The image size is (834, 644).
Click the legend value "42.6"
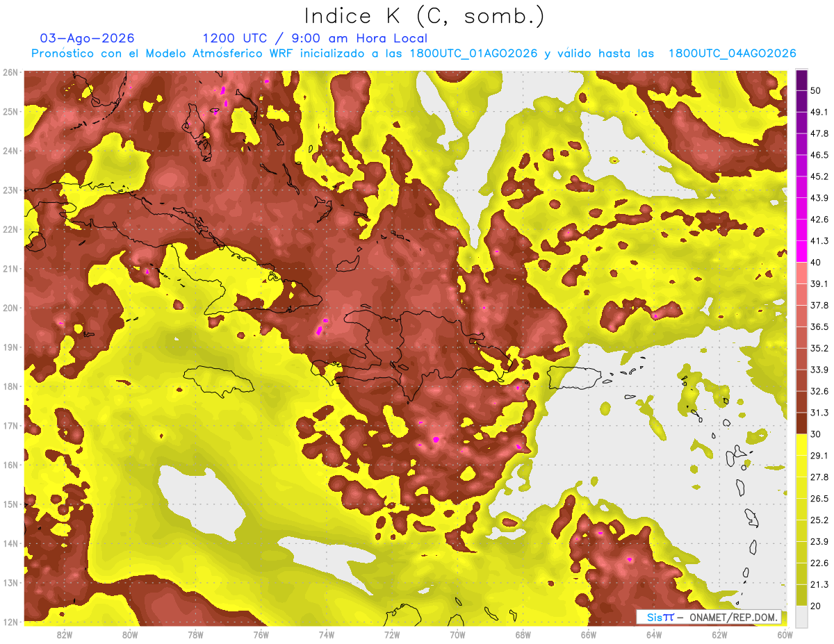pos(819,219)
